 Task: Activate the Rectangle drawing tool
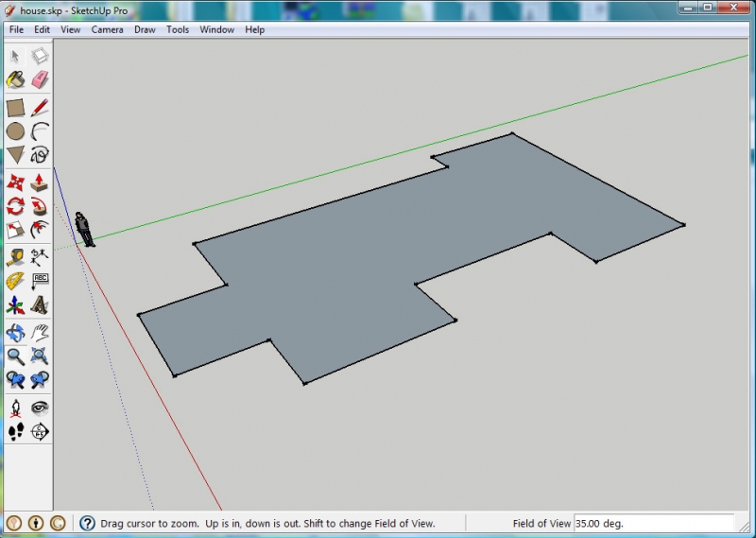tap(15, 108)
